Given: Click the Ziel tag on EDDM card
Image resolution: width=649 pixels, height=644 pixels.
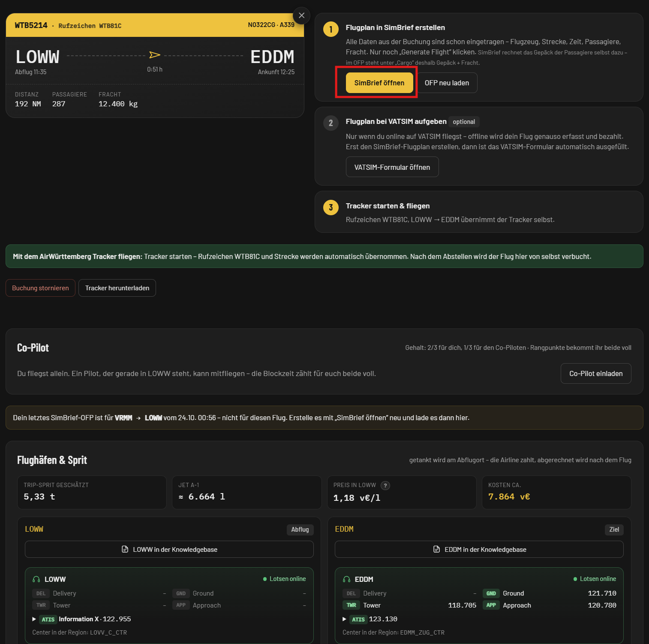Looking at the screenshot, I should (614, 530).
